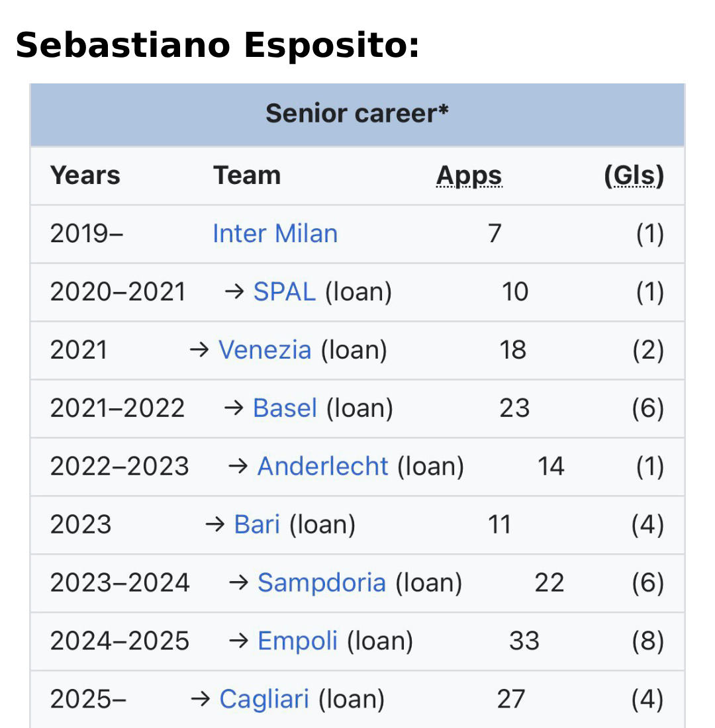The image size is (715, 728).
Task: Click the 2019– years cell
Action: point(87,234)
